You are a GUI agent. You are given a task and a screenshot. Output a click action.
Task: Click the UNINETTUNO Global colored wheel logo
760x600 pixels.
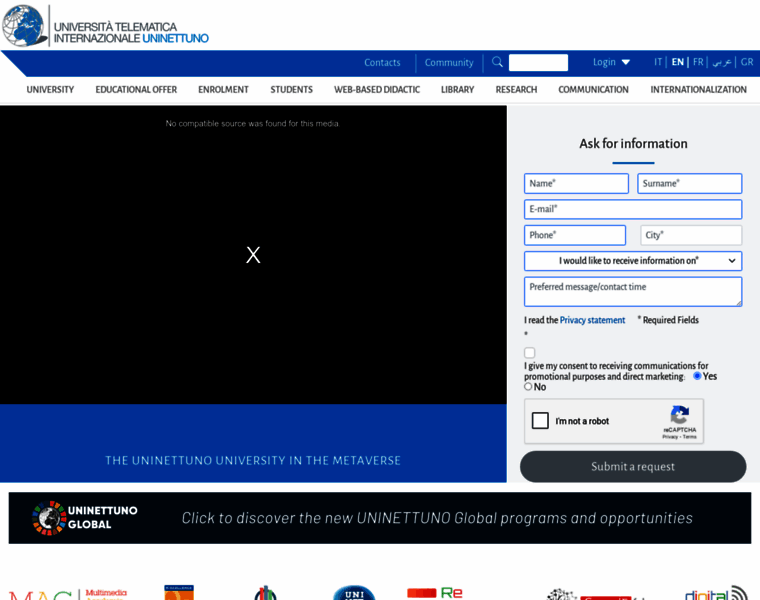click(x=49, y=518)
